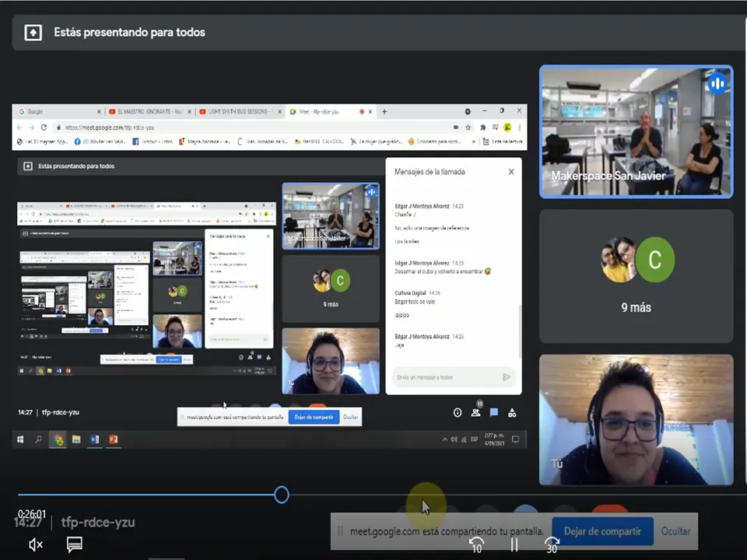Click 'Ocultar' in the inner sharing notice

[x=351, y=417]
